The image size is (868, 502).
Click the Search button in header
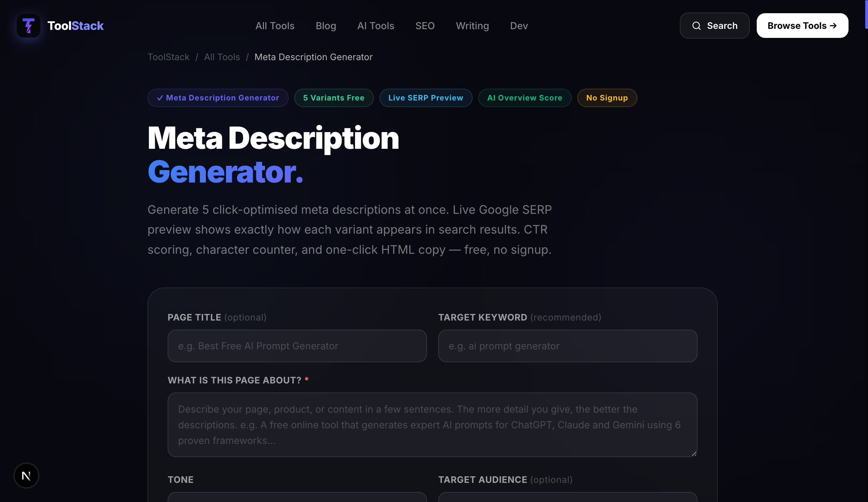click(715, 26)
